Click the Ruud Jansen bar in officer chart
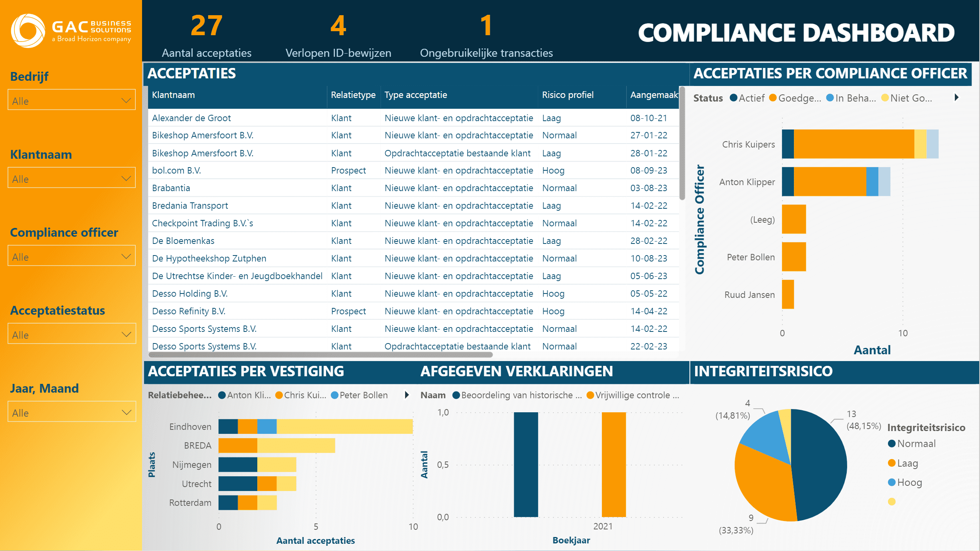Viewport: 980px width, 551px height. tap(788, 294)
